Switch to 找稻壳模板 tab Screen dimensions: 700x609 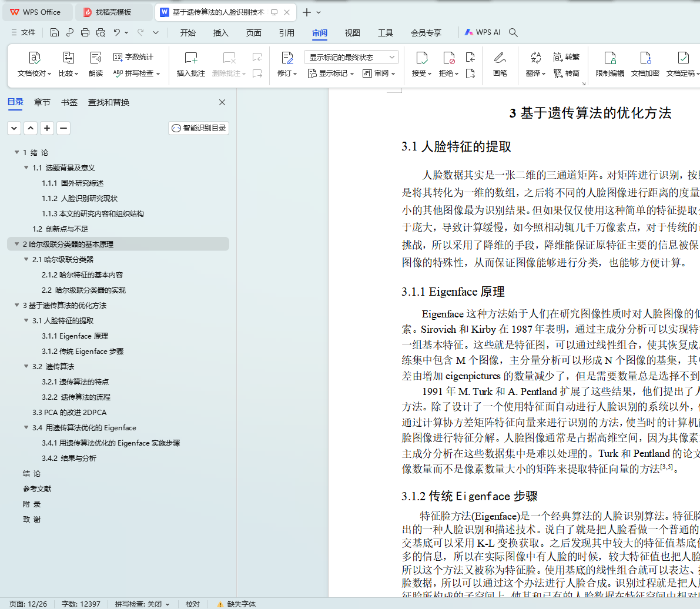pos(113,12)
